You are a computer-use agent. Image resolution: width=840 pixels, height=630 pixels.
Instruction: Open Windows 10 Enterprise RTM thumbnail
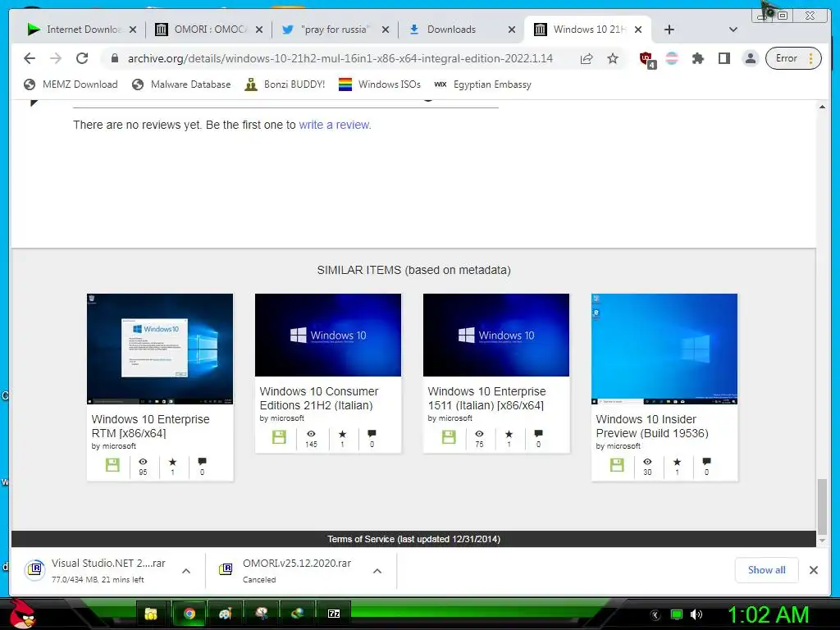(160, 349)
